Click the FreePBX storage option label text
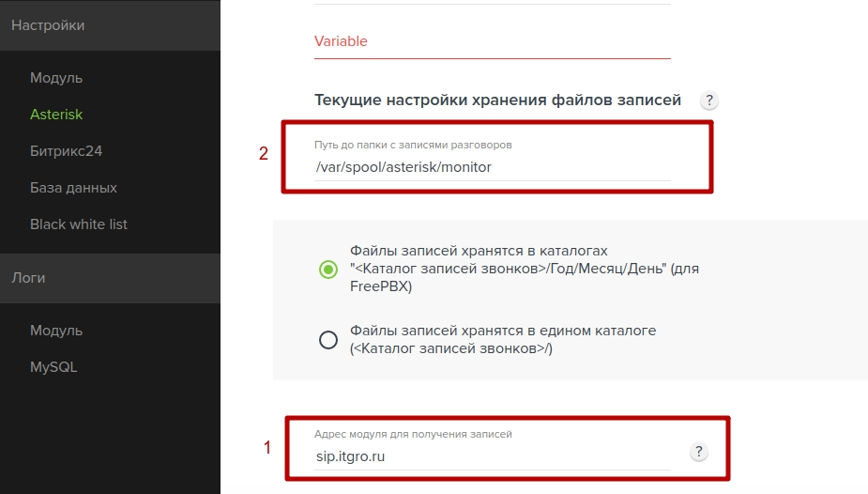The width and height of the screenshot is (868, 494). pyautogui.click(x=525, y=269)
